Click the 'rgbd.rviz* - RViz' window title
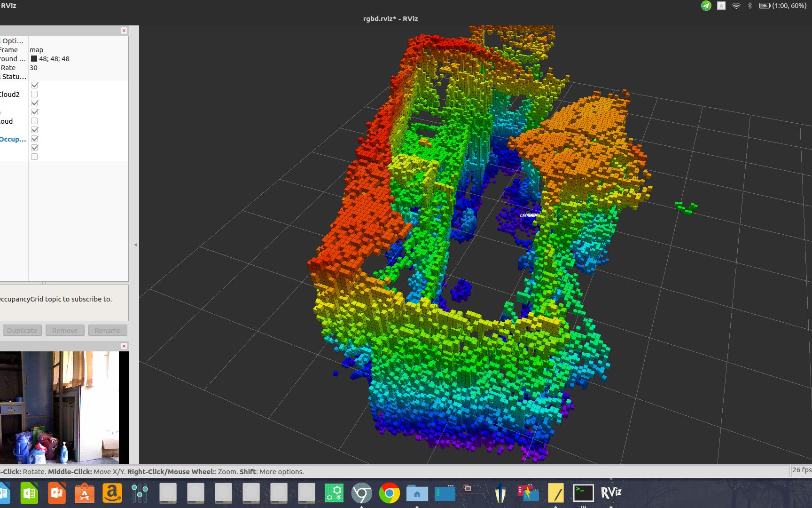Image resolution: width=812 pixels, height=508 pixels. [390, 19]
